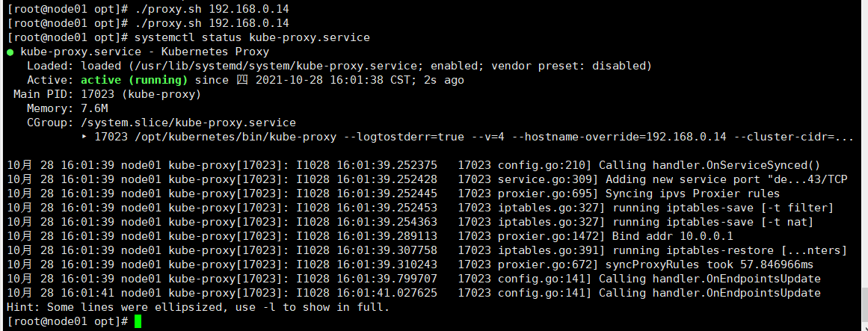Image resolution: width=868 pixels, height=331 pixels.
Task: Click the green 'active (running)' status text
Action: point(134,80)
